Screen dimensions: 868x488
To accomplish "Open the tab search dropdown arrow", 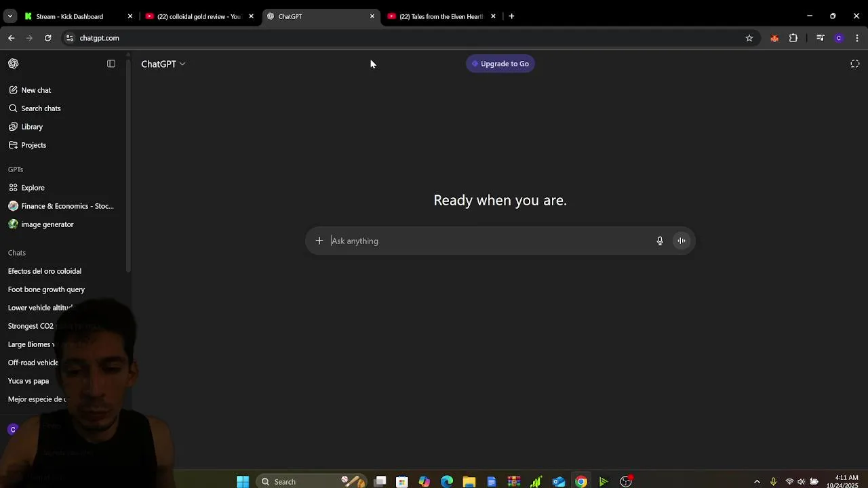I will 10,16.
